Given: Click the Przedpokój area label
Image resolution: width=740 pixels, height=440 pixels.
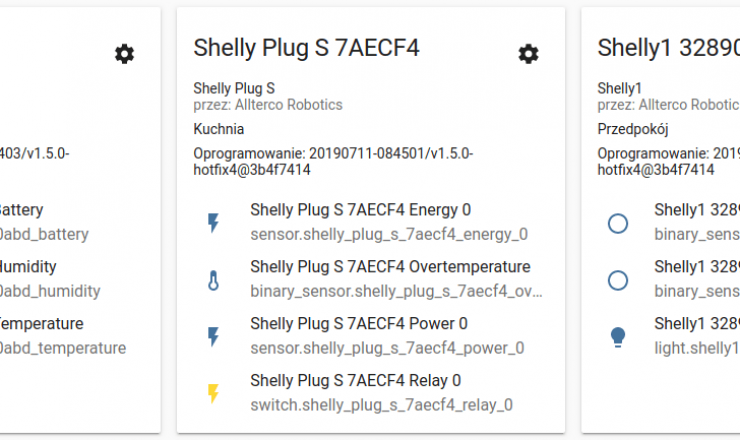Looking at the screenshot, I should pos(633,129).
